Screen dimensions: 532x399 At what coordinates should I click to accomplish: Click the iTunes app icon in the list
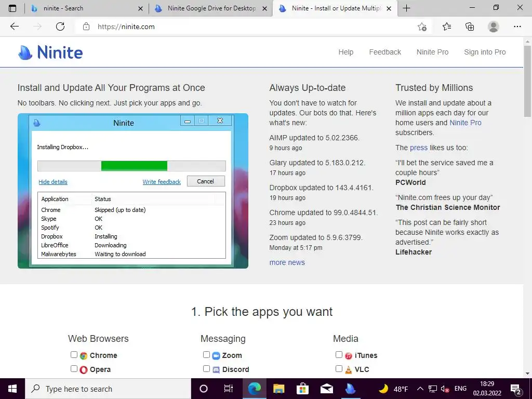[x=349, y=355]
